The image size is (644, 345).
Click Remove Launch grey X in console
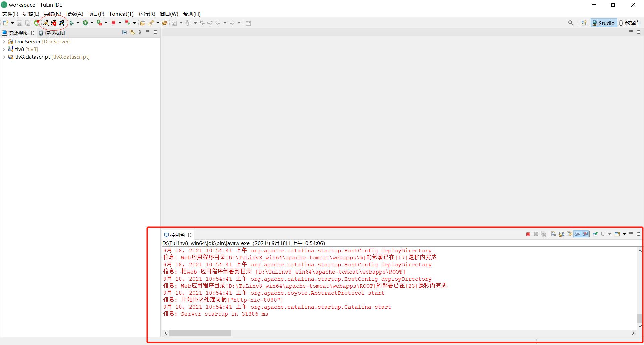coord(536,234)
